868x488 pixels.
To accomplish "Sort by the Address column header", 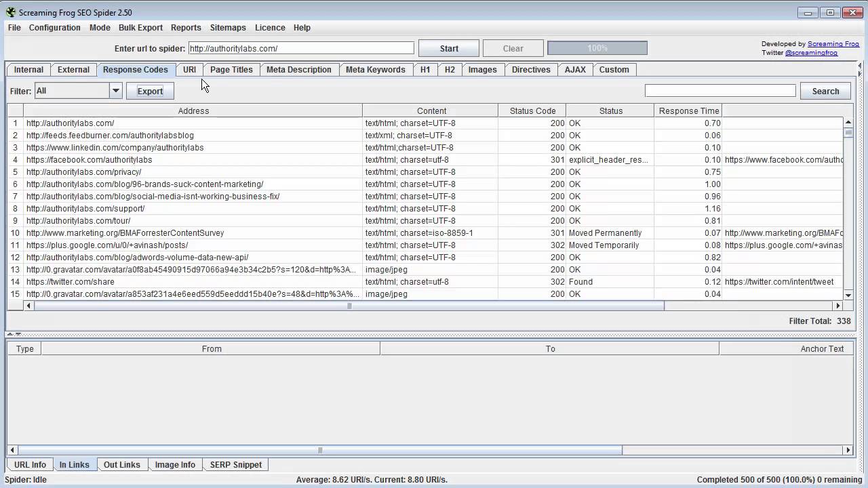I will click(193, 110).
